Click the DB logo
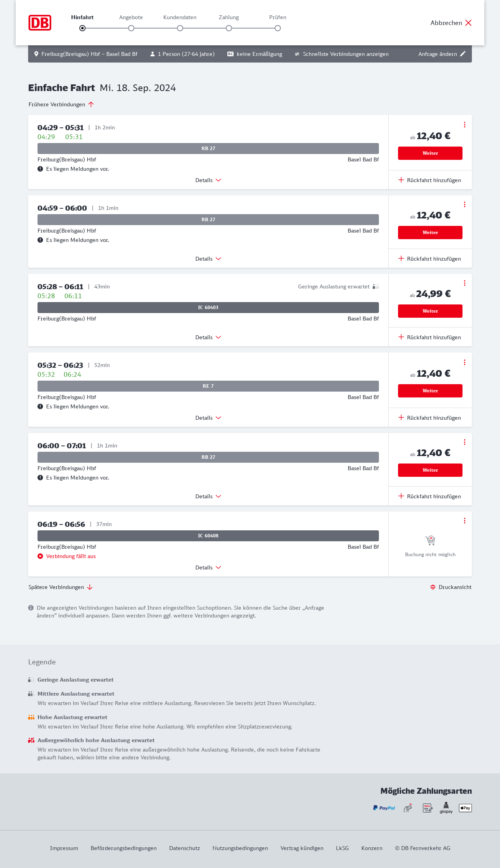 [40, 23]
